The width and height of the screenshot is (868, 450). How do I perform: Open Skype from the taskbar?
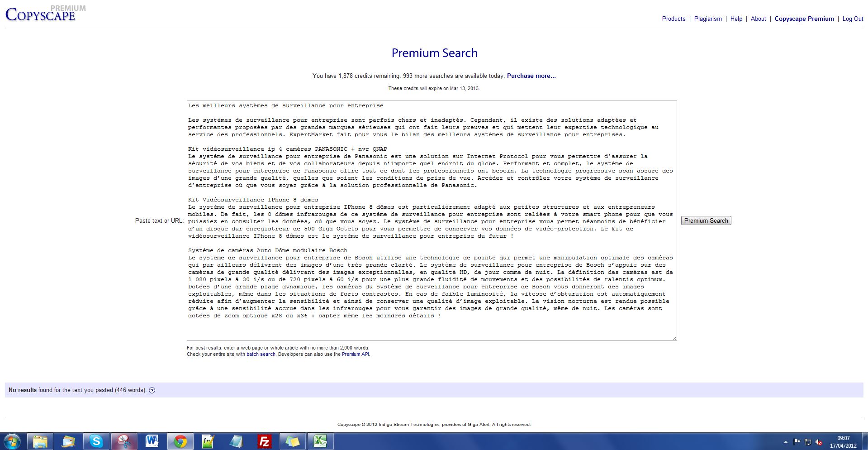point(96,441)
